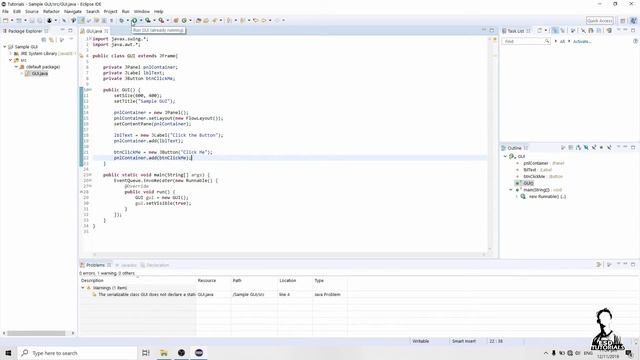The height and width of the screenshot is (360, 640).
Task: Collapse the Warnings (1 item) group
Action: click(82, 288)
